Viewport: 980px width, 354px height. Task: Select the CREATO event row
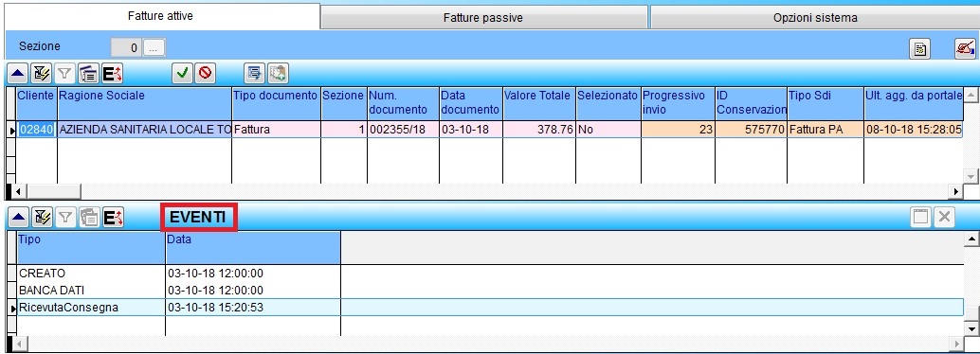point(491,274)
